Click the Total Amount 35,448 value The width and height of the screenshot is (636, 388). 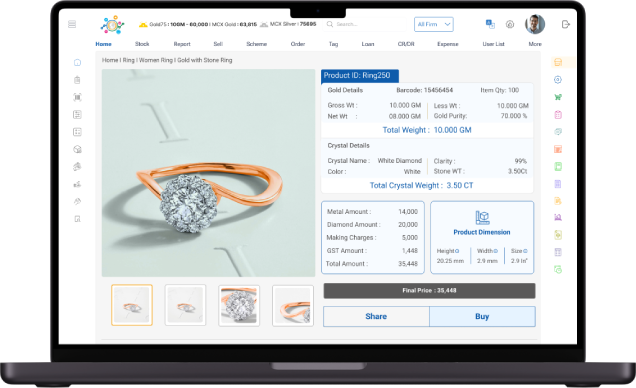click(x=408, y=264)
